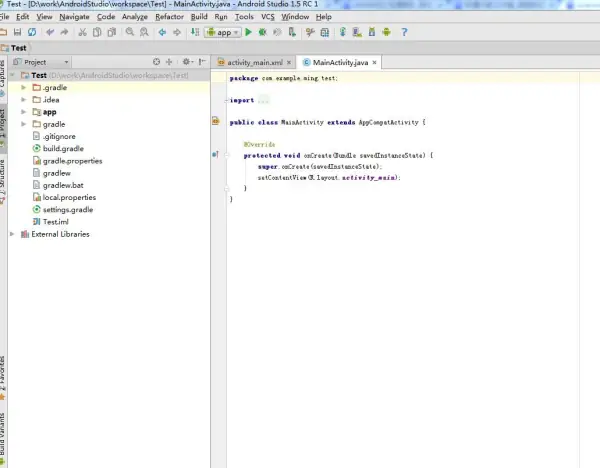Open the AVD Manager icon

[357, 32]
